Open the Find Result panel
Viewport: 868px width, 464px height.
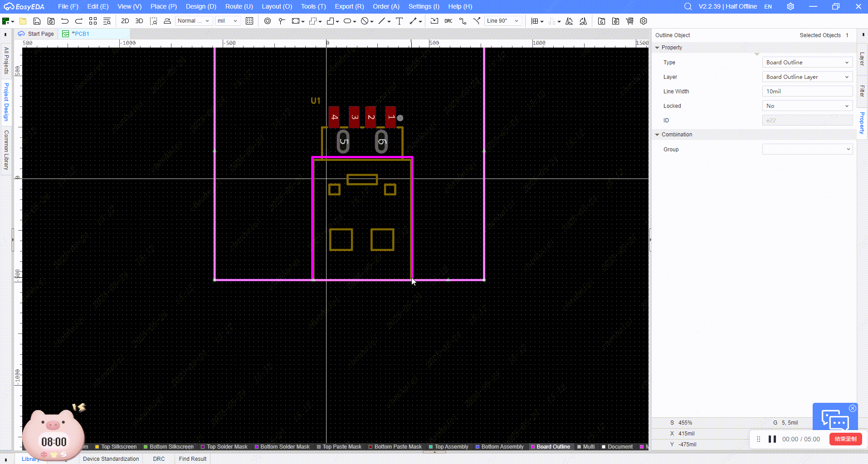coord(192,459)
